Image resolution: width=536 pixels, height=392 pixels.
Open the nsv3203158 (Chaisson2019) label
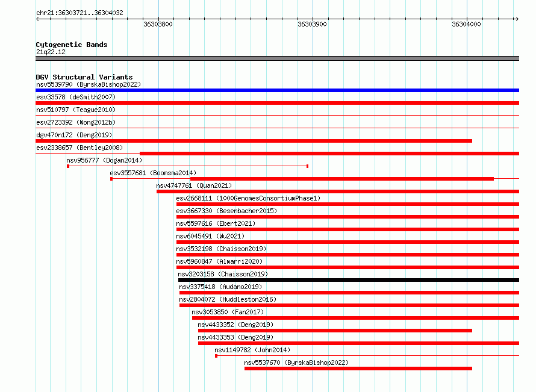(x=223, y=274)
